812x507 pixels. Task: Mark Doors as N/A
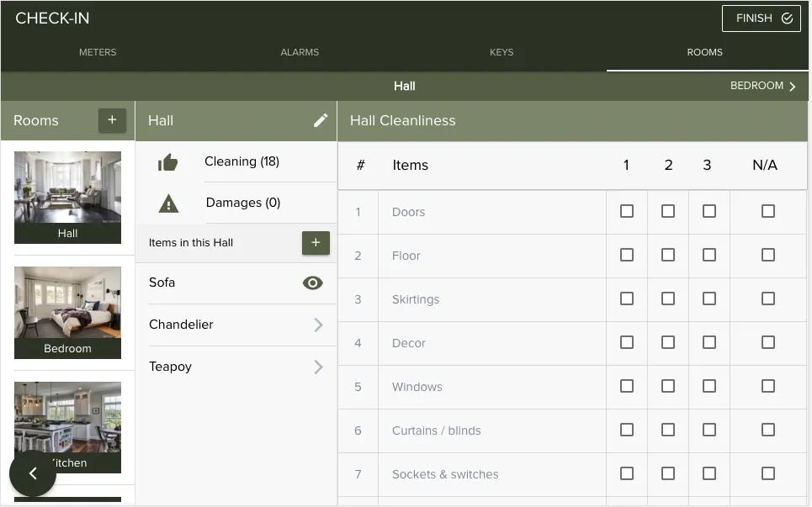(768, 211)
